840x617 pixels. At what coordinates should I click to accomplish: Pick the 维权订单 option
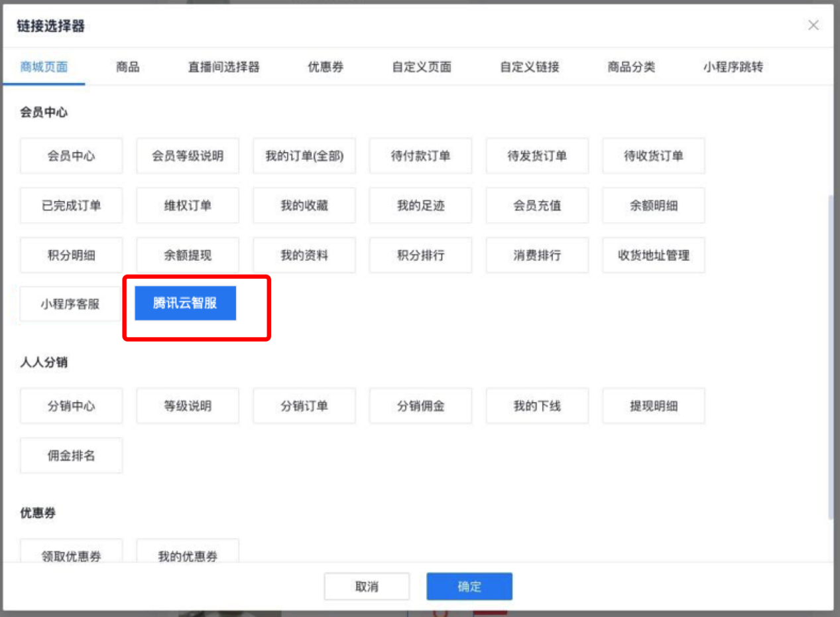[x=188, y=206]
